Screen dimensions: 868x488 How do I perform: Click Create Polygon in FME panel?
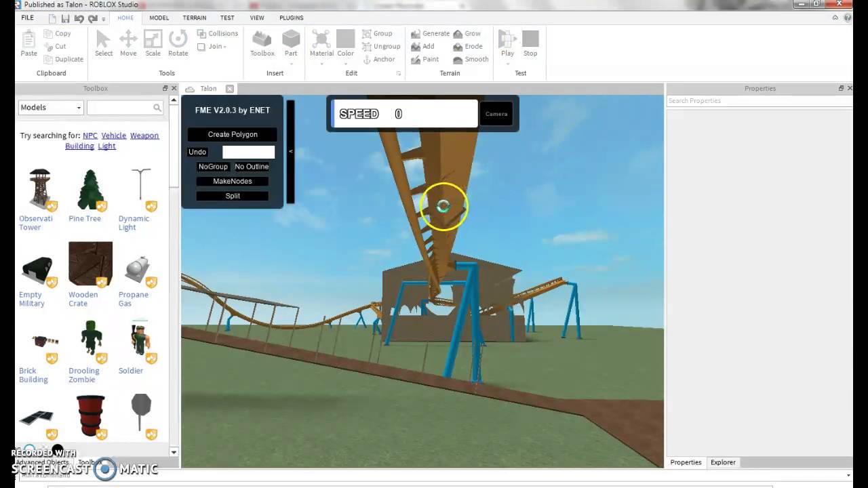tap(233, 134)
